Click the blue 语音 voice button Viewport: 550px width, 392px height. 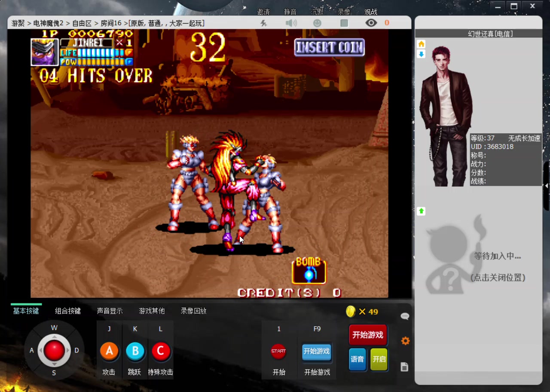coord(357,359)
